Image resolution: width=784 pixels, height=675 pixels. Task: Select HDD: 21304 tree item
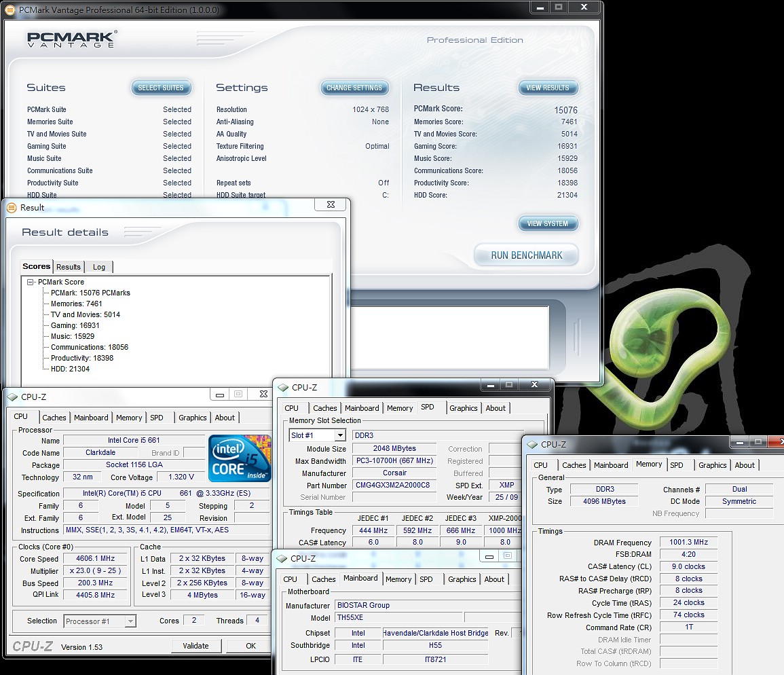click(70, 369)
